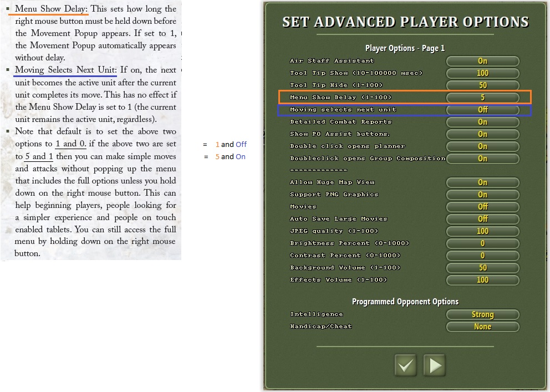Change Tool Tip Hide value 50

483,85
